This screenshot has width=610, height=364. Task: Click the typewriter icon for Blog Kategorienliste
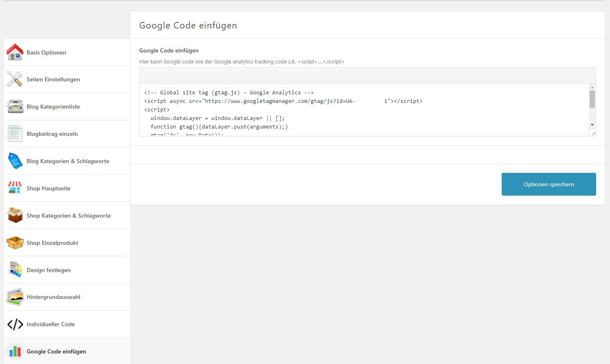tap(15, 107)
